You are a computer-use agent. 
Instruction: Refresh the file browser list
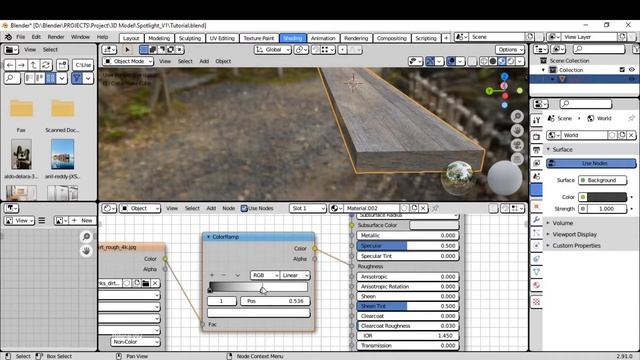46,65
